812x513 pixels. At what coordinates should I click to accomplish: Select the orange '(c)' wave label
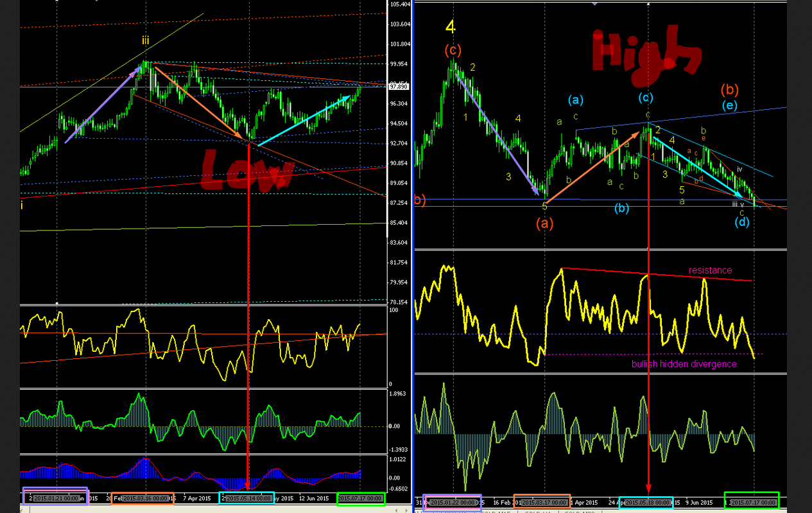tap(453, 50)
